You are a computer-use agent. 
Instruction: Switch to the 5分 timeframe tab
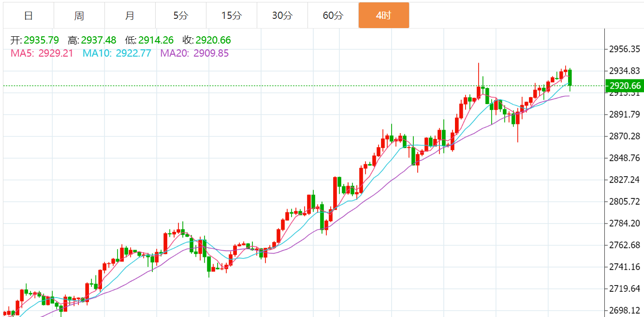181,15
